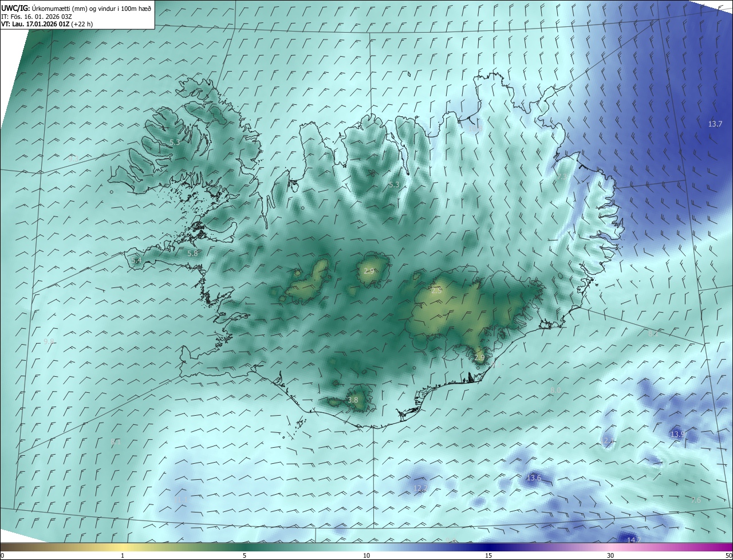Click the 13.6 value in the southern sea
Screen dimensions: 733x560
point(534,478)
